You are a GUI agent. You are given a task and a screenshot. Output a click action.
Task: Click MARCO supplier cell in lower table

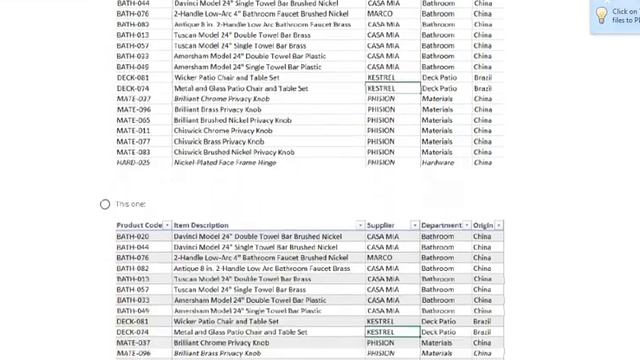click(x=380, y=258)
